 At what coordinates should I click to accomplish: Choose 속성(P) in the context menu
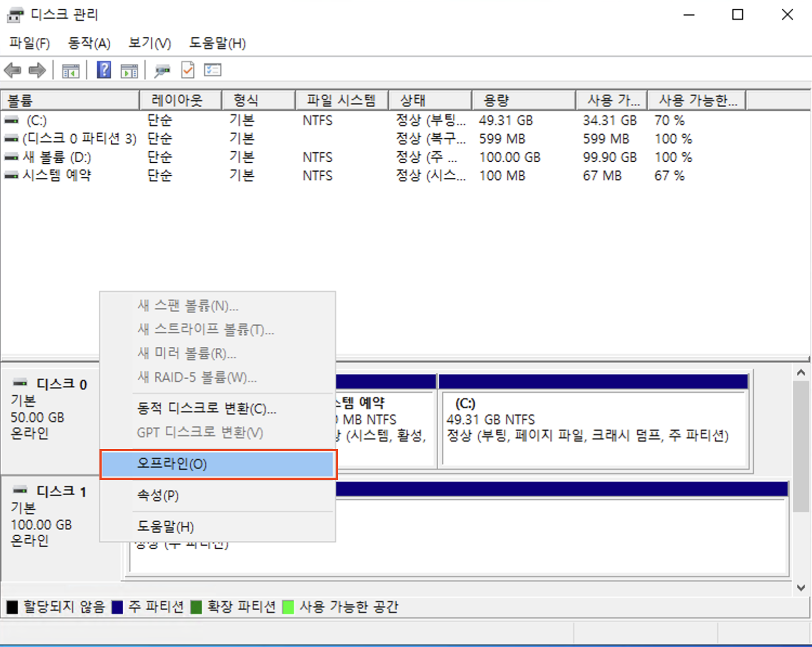point(218,496)
